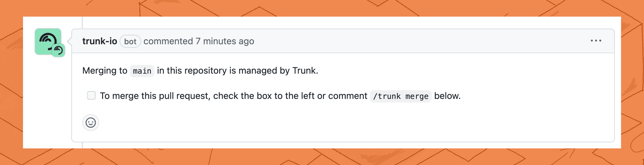The height and width of the screenshot is (165, 644).
Task: Add an emoji reaction via smiley button
Action: tap(91, 123)
